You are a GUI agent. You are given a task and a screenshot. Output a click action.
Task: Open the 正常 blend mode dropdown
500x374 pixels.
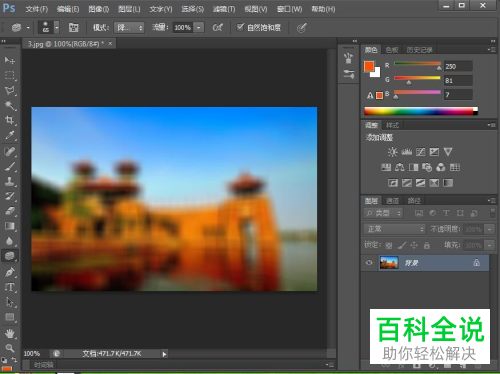tap(394, 229)
